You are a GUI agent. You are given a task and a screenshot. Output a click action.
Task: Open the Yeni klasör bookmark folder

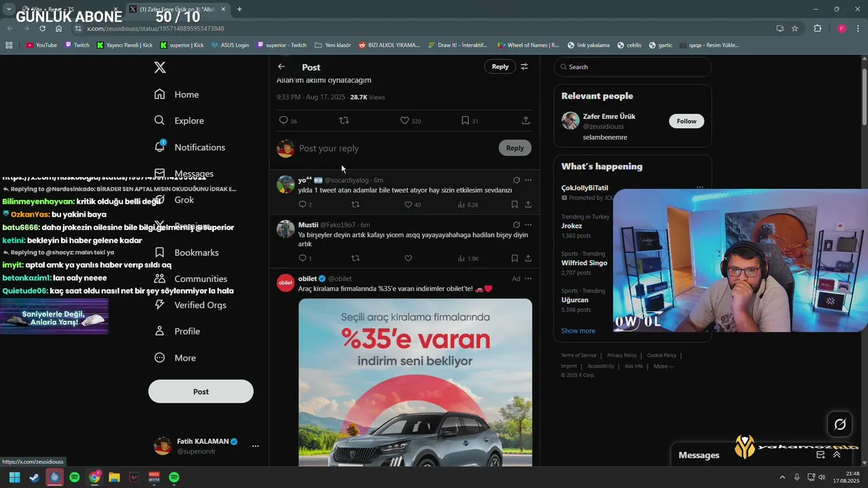click(x=333, y=45)
